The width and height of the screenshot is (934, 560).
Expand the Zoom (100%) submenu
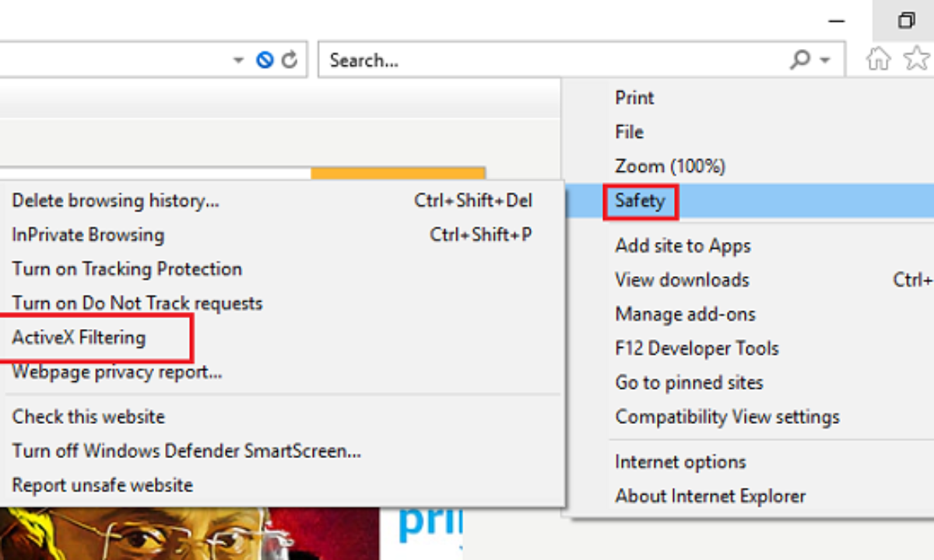pos(670,166)
